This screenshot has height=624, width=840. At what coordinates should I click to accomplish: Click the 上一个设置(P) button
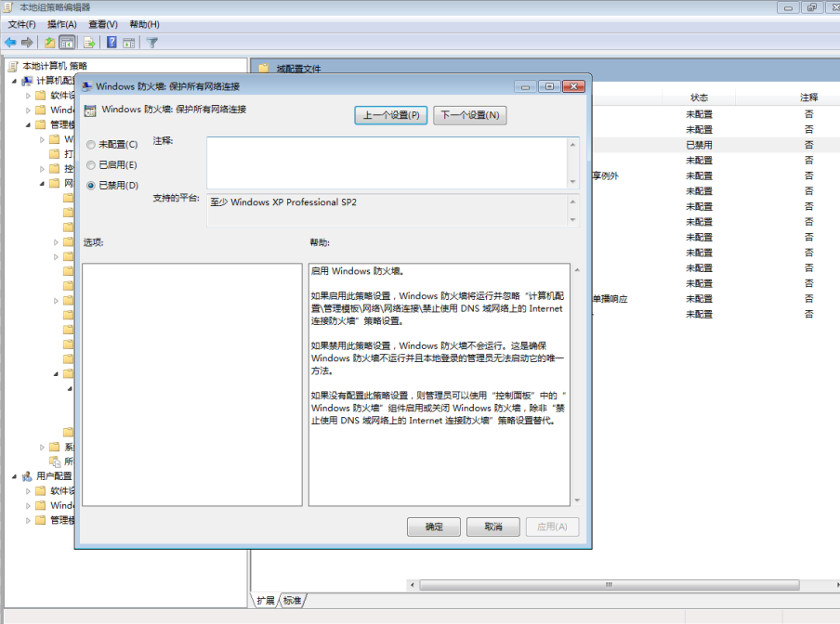tap(391, 115)
